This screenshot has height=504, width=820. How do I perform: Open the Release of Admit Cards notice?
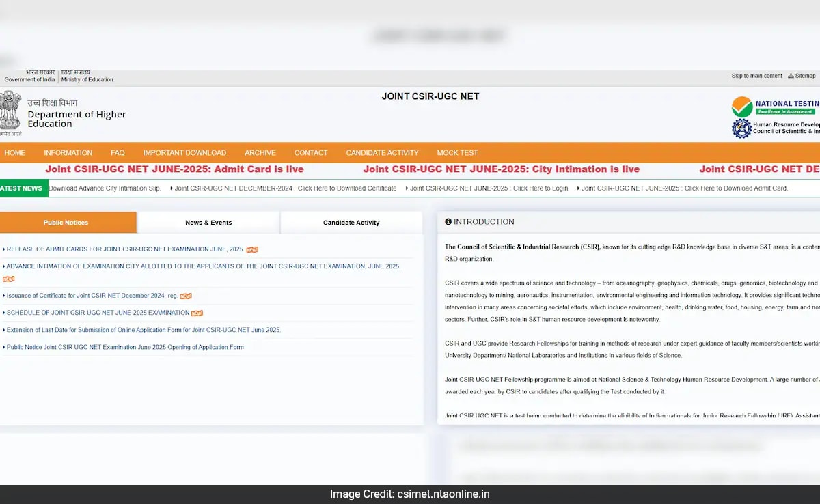[125, 249]
